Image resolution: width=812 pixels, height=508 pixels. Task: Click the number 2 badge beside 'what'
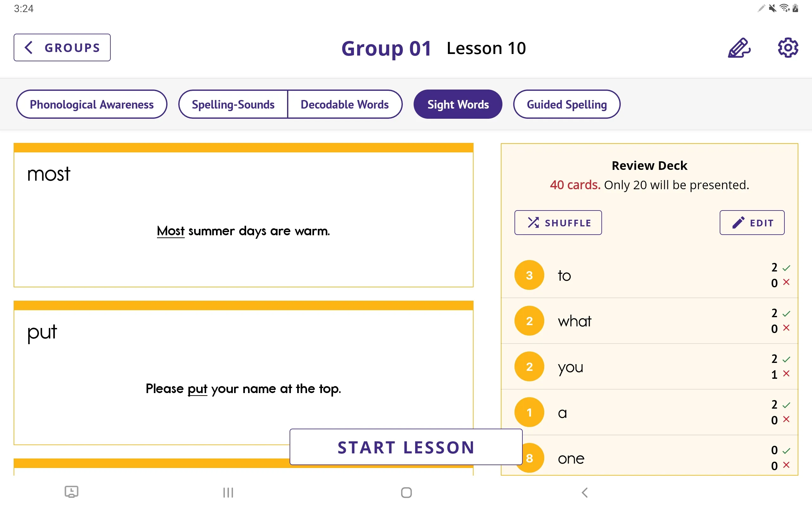[x=529, y=321]
